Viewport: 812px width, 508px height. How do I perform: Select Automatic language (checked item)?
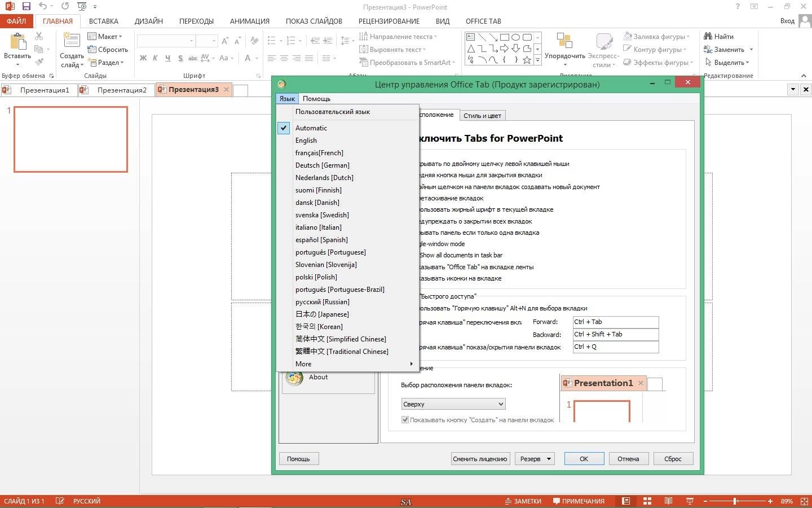(347, 128)
